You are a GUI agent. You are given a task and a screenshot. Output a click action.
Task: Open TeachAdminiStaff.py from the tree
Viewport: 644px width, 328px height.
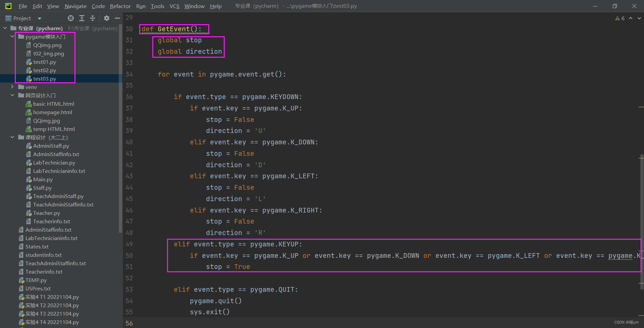58,196
